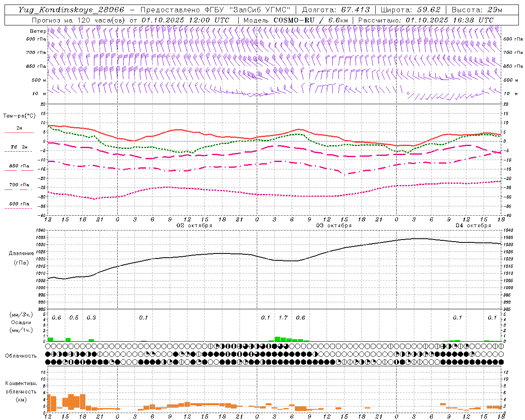
Task: Click the 700 гПа temperature legend label
Action: click(x=19, y=185)
